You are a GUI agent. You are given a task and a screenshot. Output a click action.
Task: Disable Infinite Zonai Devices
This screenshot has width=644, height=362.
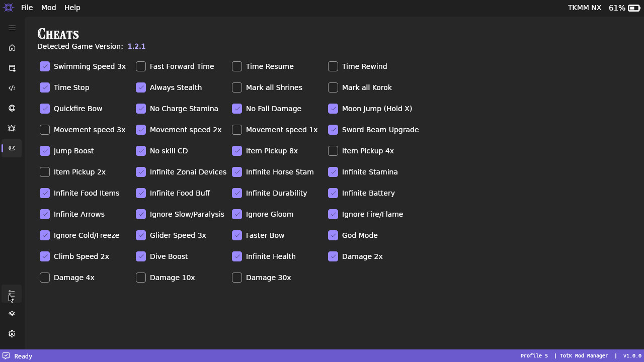pyautogui.click(x=141, y=172)
